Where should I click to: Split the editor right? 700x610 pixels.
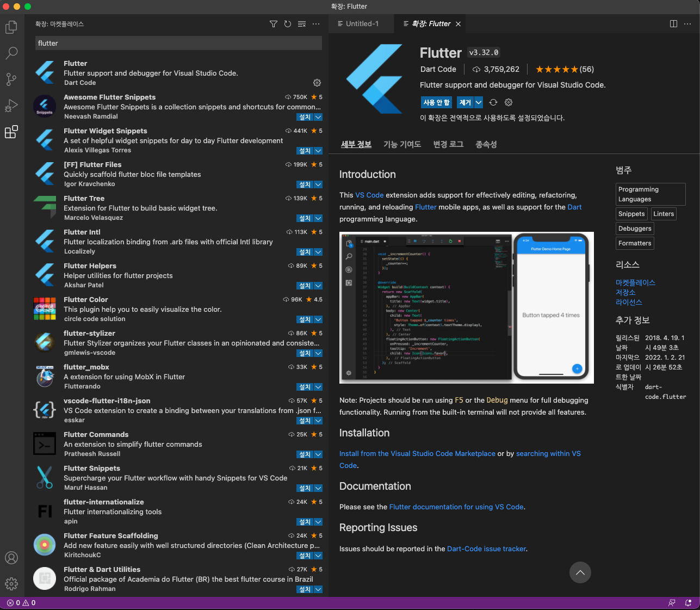point(673,24)
